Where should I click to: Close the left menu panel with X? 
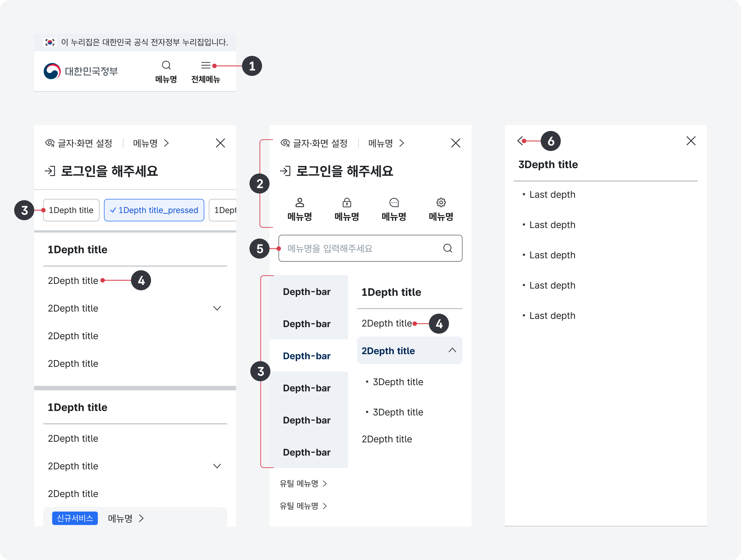[x=220, y=143]
